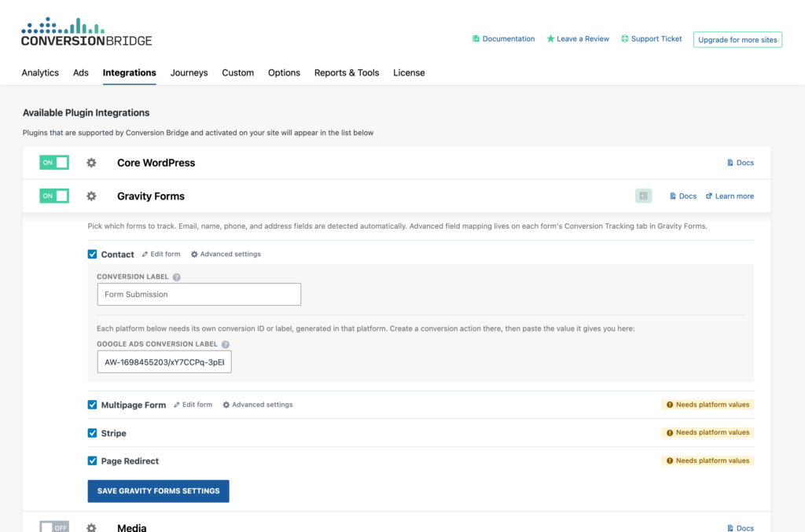Click warning icon on Stripe row
The image size is (805, 532).
(670, 433)
